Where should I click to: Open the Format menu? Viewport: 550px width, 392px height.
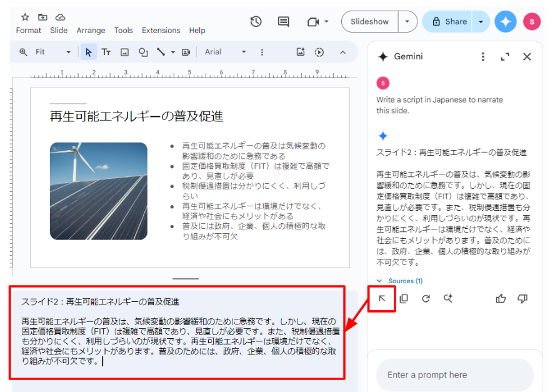click(x=28, y=31)
